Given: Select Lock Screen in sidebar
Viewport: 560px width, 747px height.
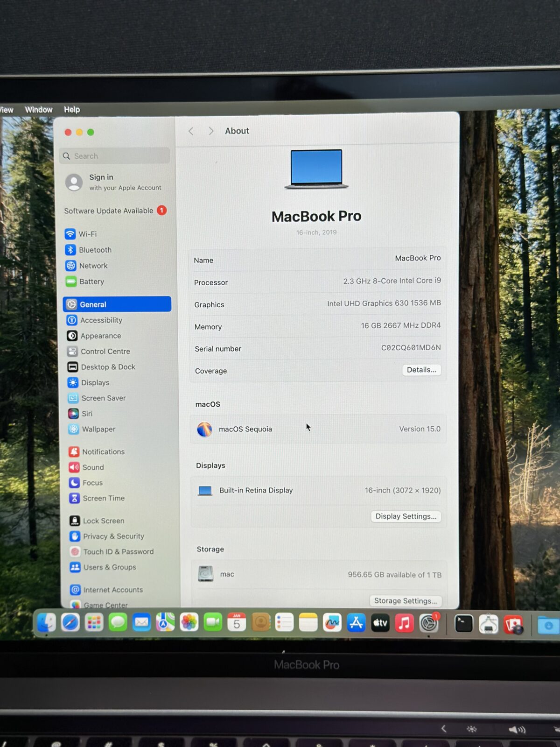Looking at the screenshot, I should (x=97, y=521).
